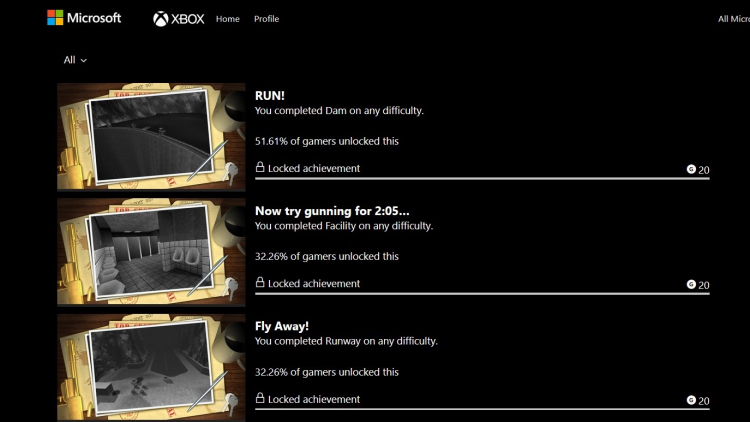This screenshot has height=422, width=750.
Task: Click the lock icon on Facility achievement
Action: pyautogui.click(x=260, y=283)
